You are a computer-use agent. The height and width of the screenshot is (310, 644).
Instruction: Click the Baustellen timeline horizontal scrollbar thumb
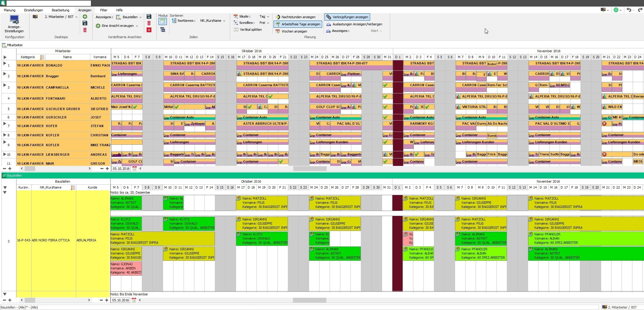[309, 300]
